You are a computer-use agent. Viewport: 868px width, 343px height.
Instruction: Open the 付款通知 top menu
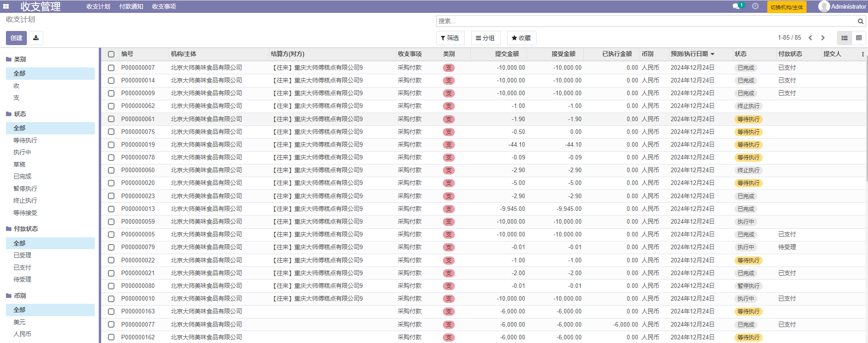[x=131, y=6]
